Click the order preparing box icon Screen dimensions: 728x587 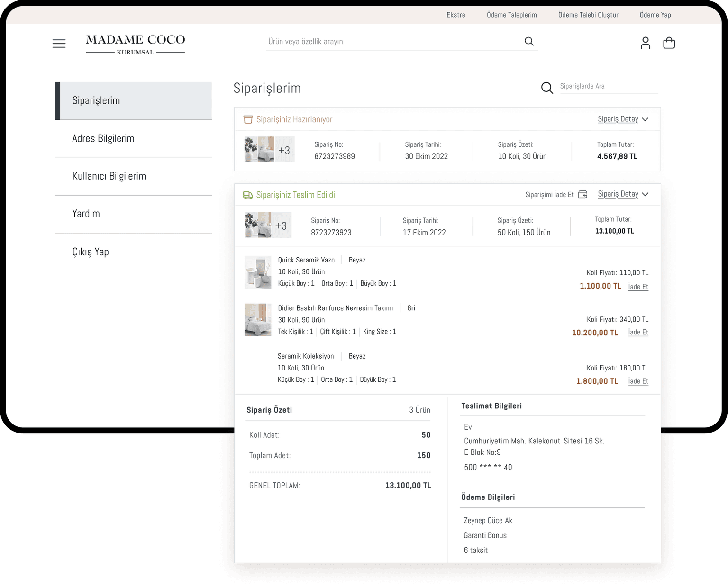point(248,119)
